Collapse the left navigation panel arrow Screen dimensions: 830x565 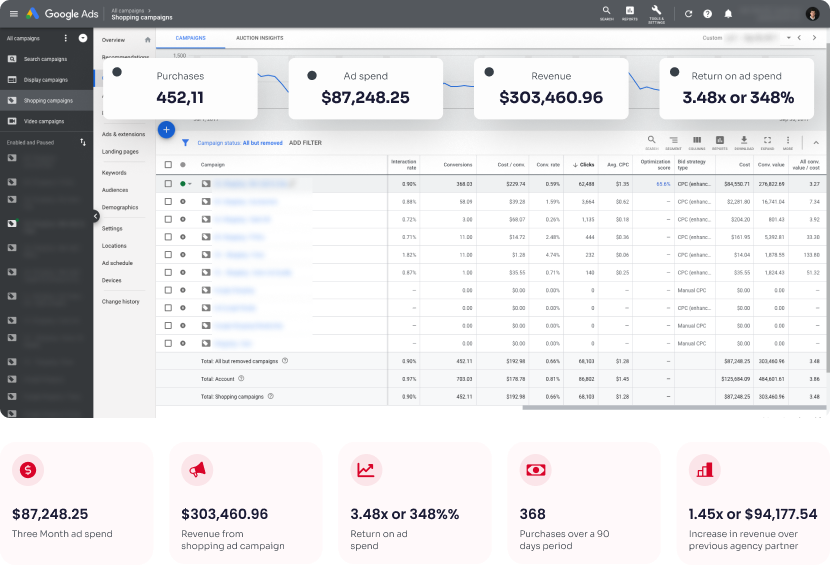pyautogui.click(x=95, y=216)
